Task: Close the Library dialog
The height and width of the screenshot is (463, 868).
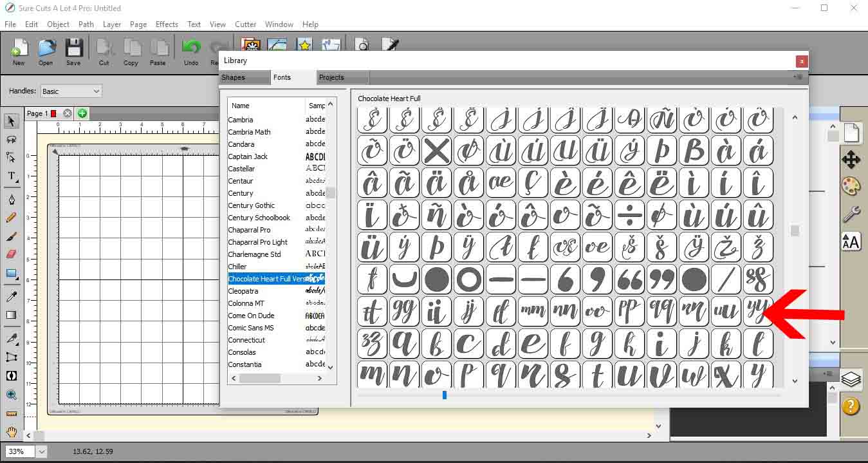Action: (801, 62)
